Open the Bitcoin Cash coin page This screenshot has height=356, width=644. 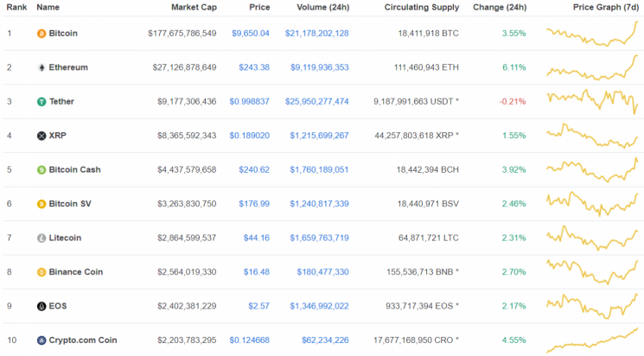[74, 169]
